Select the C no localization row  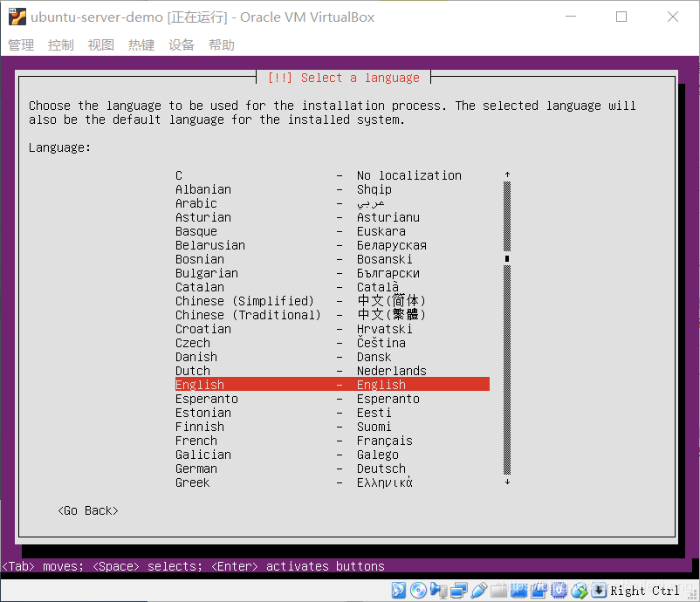click(x=333, y=175)
